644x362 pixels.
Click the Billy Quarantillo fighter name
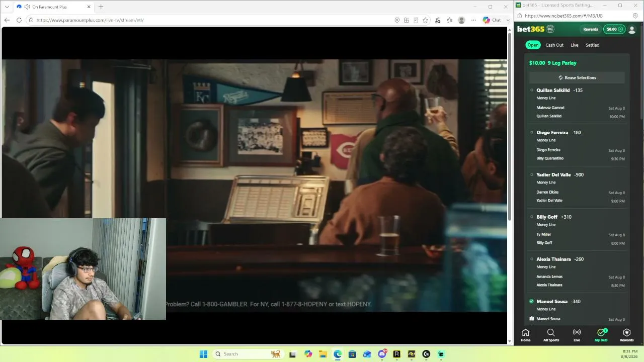(x=550, y=158)
